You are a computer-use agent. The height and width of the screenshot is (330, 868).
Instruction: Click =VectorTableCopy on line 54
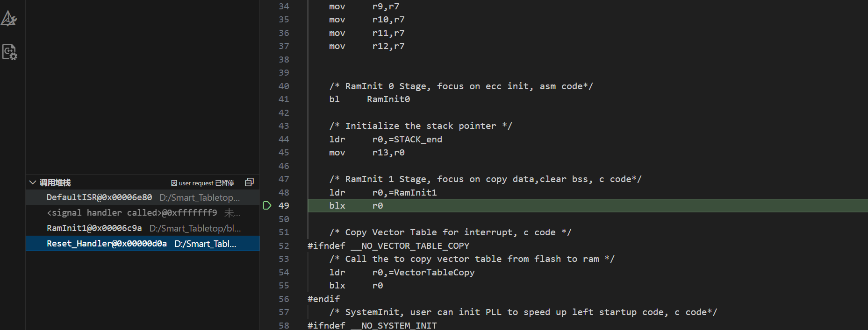(431, 273)
